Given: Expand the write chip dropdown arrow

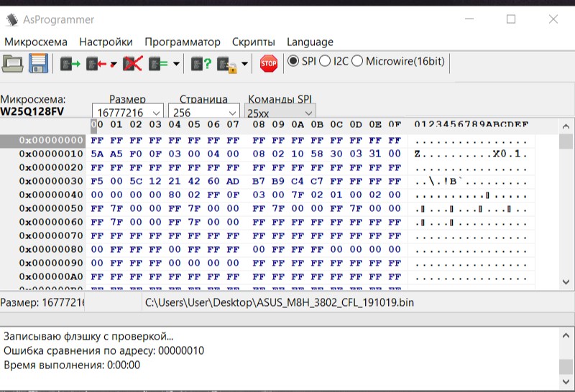Looking at the screenshot, I should click(114, 65).
